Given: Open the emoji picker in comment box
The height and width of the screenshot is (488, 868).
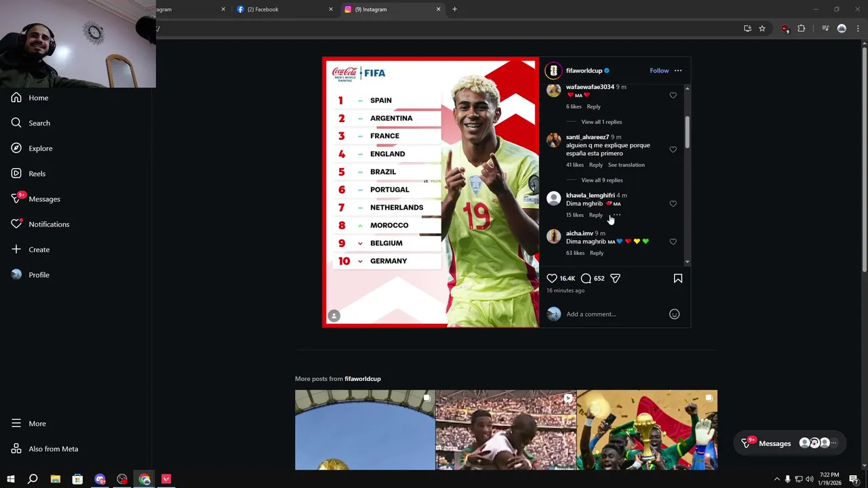Looking at the screenshot, I should click(x=674, y=314).
